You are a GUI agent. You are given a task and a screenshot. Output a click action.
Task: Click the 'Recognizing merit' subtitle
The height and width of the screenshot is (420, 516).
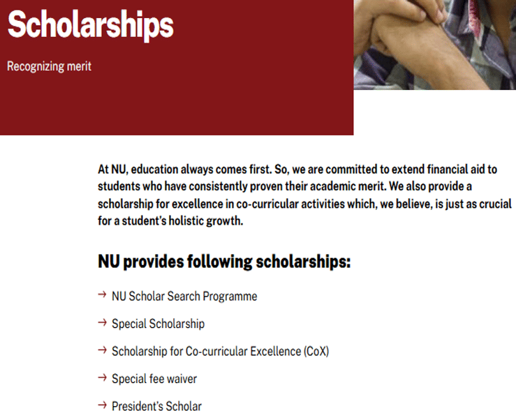click(x=49, y=67)
